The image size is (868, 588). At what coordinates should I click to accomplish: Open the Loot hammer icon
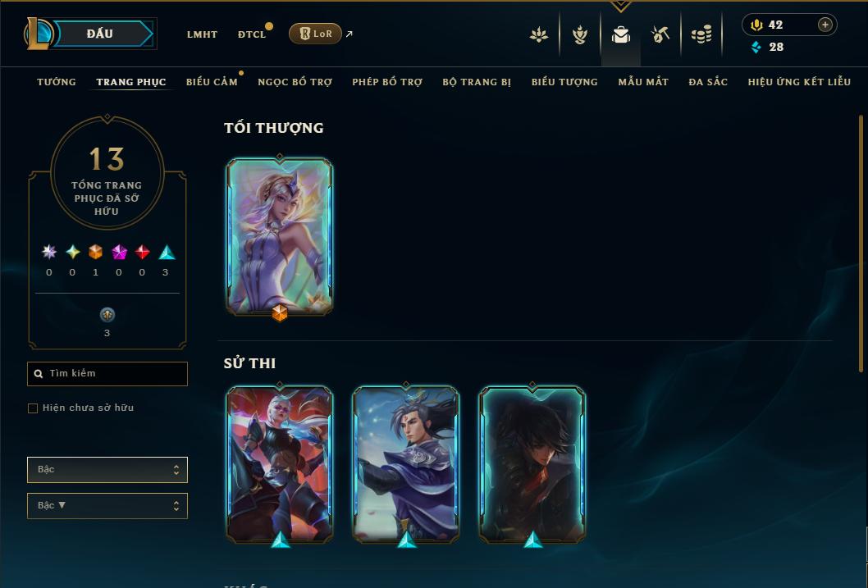[660, 34]
